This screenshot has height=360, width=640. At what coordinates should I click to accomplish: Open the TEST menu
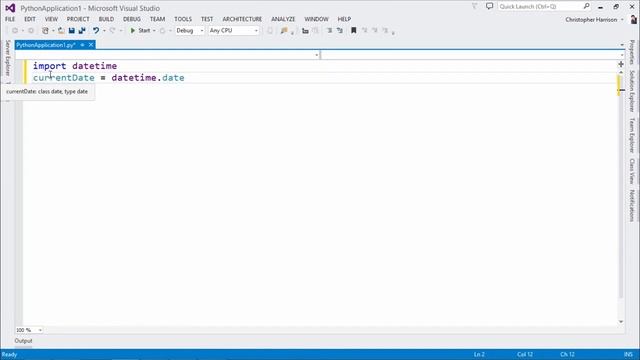pyautogui.click(x=207, y=19)
